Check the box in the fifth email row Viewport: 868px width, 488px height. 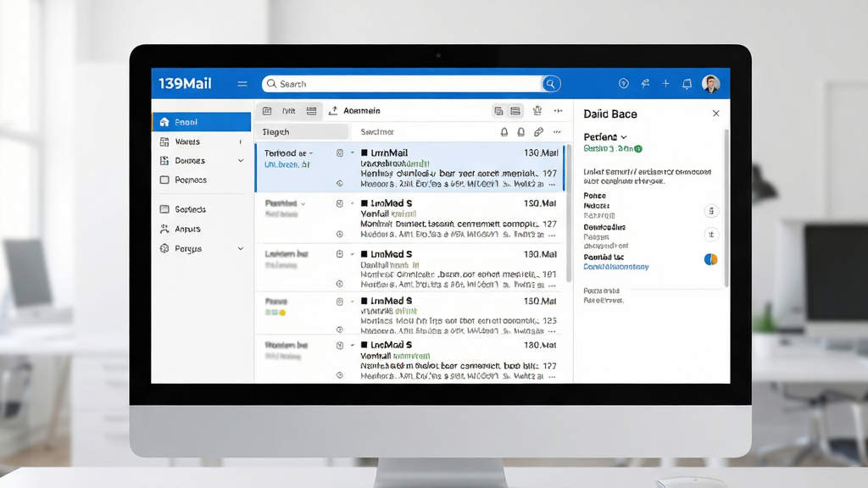[x=364, y=345]
